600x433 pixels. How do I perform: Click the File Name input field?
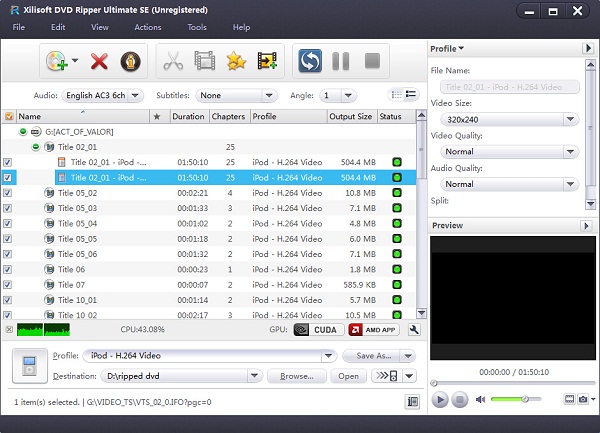509,87
